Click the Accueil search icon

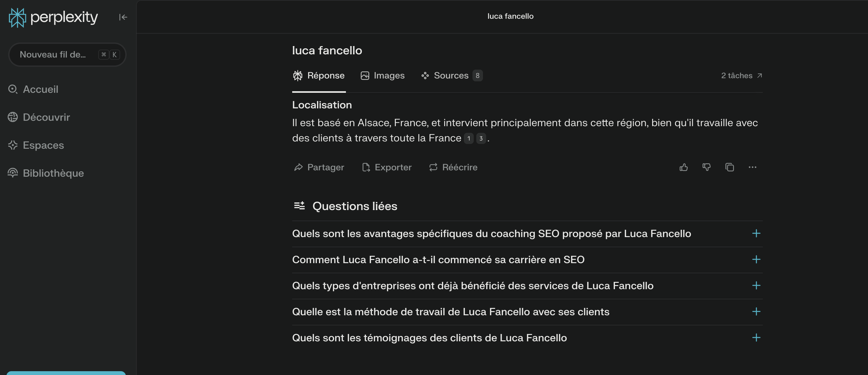pyautogui.click(x=13, y=89)
